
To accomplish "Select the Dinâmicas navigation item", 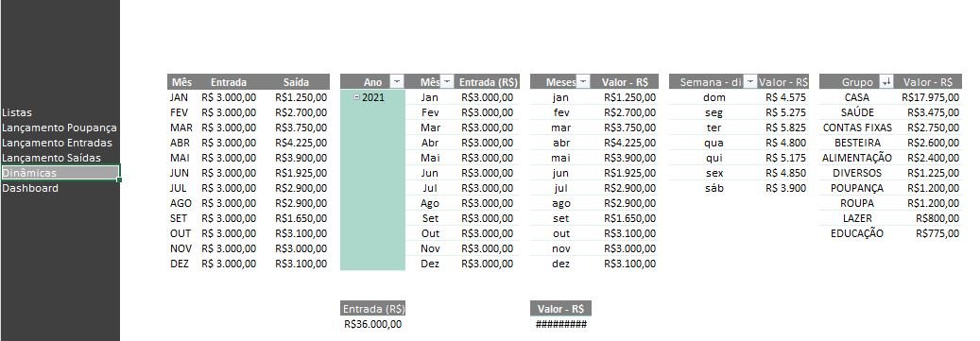I will (60, 173).
